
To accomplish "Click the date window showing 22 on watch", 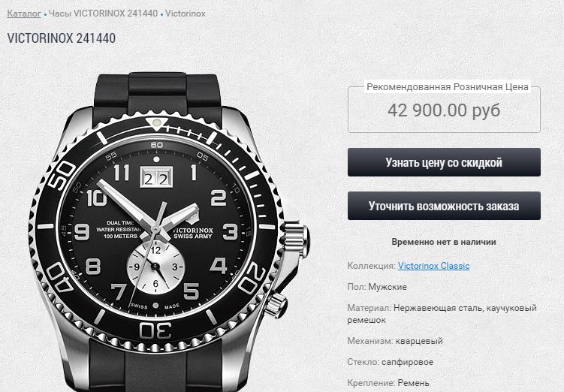I will coord(156,178).
